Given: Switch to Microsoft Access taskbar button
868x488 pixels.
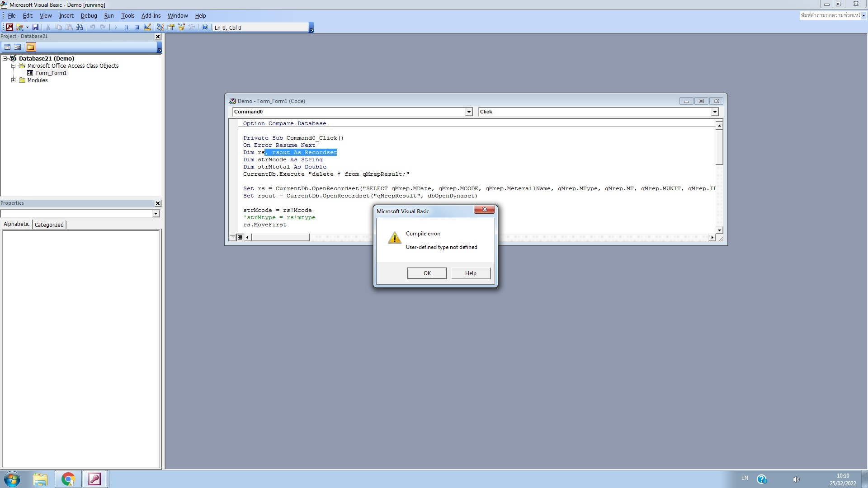Looking at the screenshot, I should pos(94,479).
